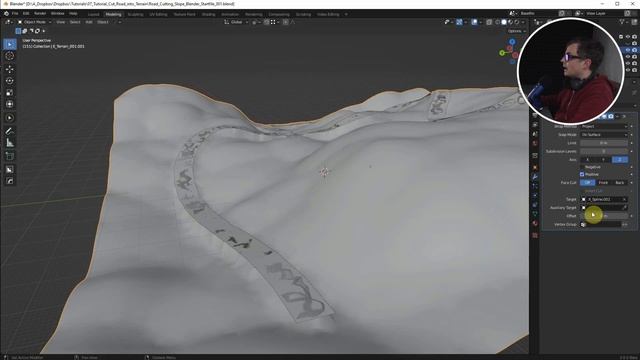Open the viewport Options dropdown
Viewport: 640px width, 360px height.
(x=517, y=31)
